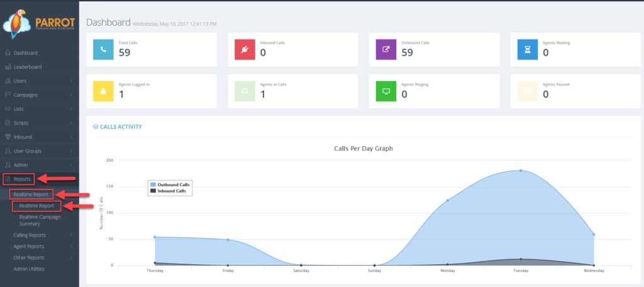Image resolution: width=644 pixels, height=287 pixels.
Task: Expand the Lists menu chevron
Action: click(71, 109)
